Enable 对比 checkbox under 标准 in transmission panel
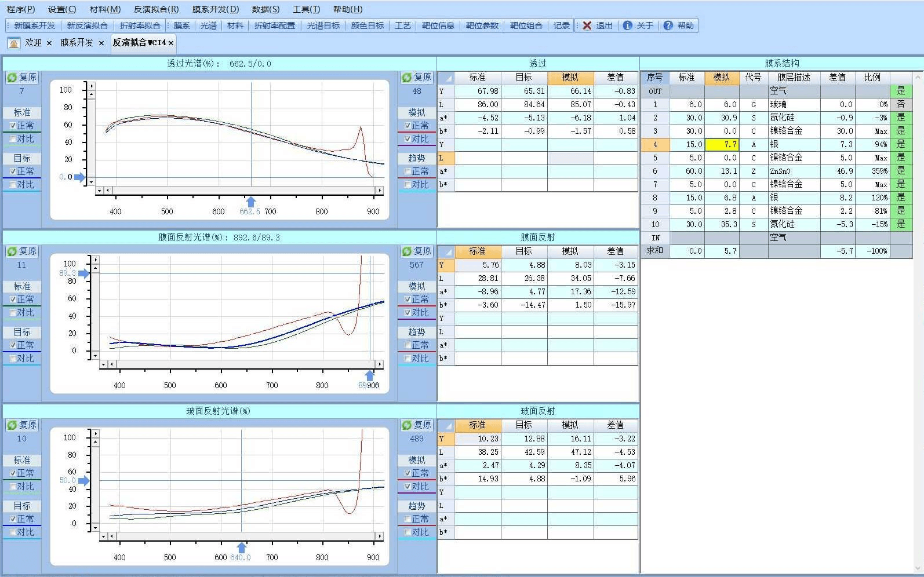 pos(13,139)
